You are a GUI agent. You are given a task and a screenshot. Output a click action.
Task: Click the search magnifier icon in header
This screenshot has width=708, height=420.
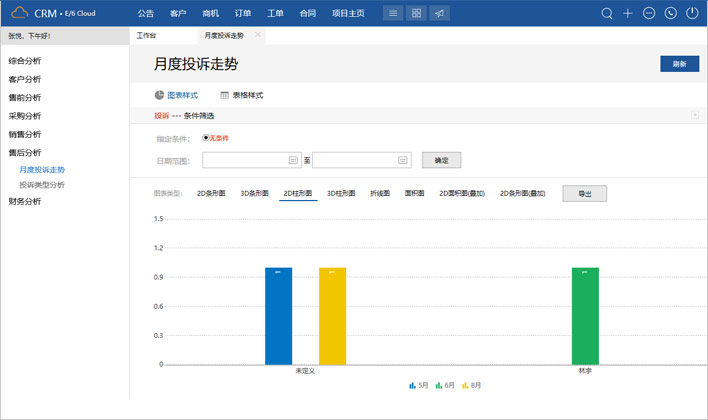click(x=607, y=14)
